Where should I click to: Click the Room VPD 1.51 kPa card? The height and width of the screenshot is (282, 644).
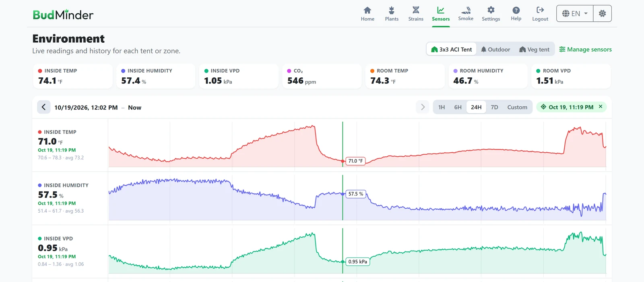point(571,76)
